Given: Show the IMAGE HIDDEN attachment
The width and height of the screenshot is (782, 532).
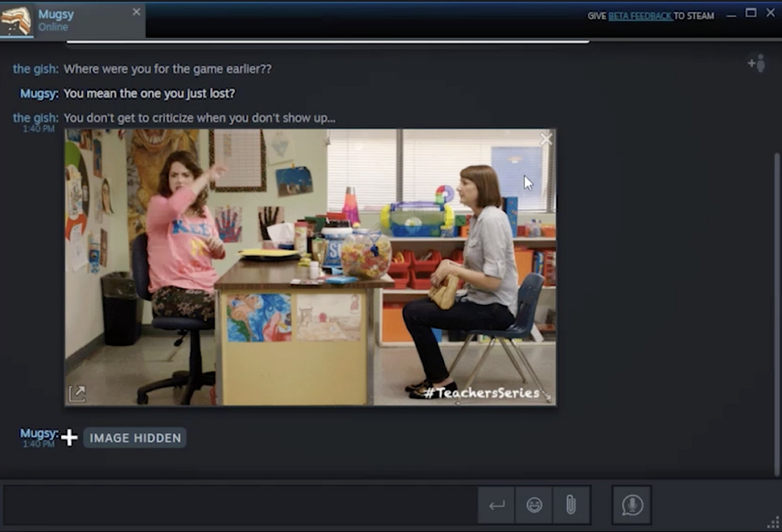Looking at the screenshot, I should pos(135,438).
